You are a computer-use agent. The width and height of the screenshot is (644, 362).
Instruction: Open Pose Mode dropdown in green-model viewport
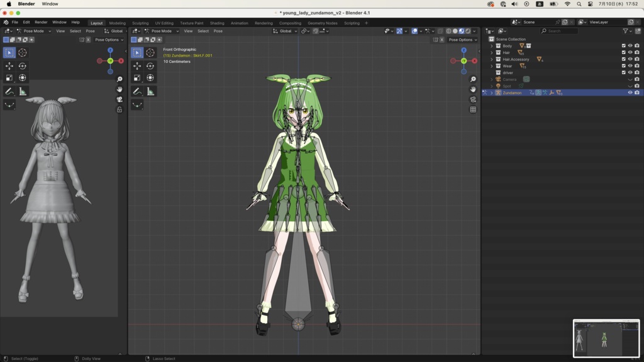[161, 31]
